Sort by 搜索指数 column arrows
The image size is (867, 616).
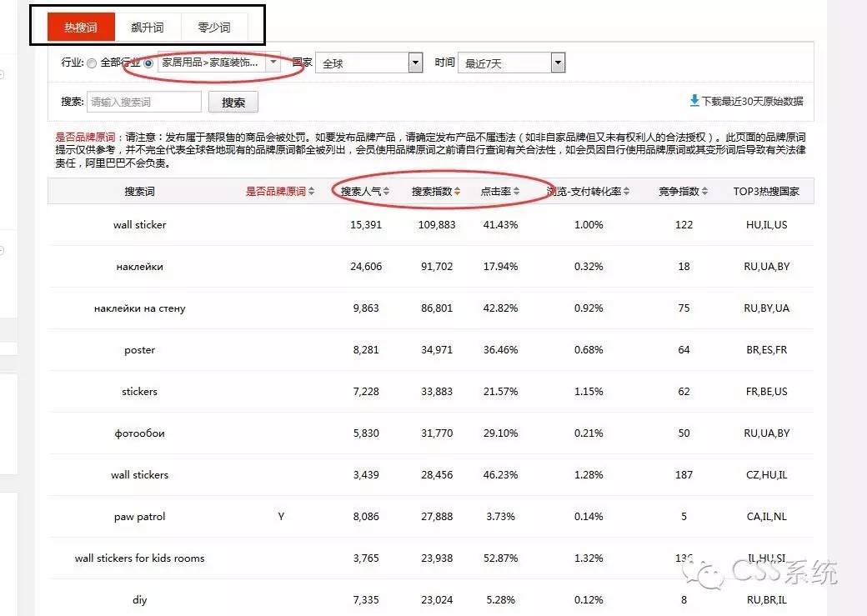[x=458, y=192]
